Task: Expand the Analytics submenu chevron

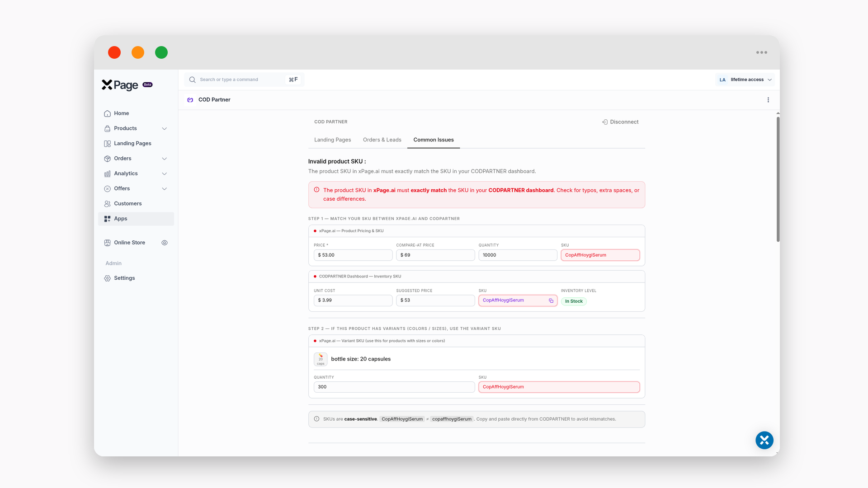Action: (165, 174)
